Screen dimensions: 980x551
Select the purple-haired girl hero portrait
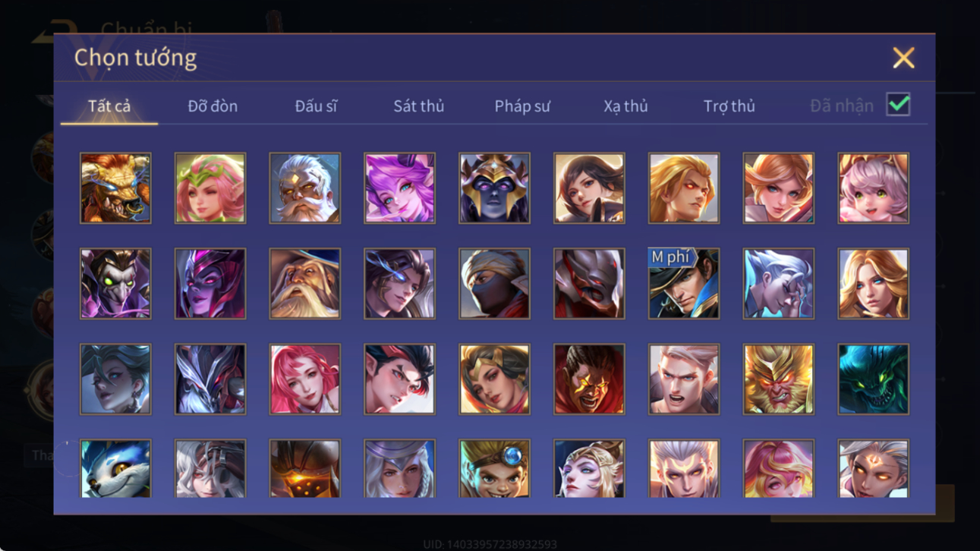click(x=399, y=188)
